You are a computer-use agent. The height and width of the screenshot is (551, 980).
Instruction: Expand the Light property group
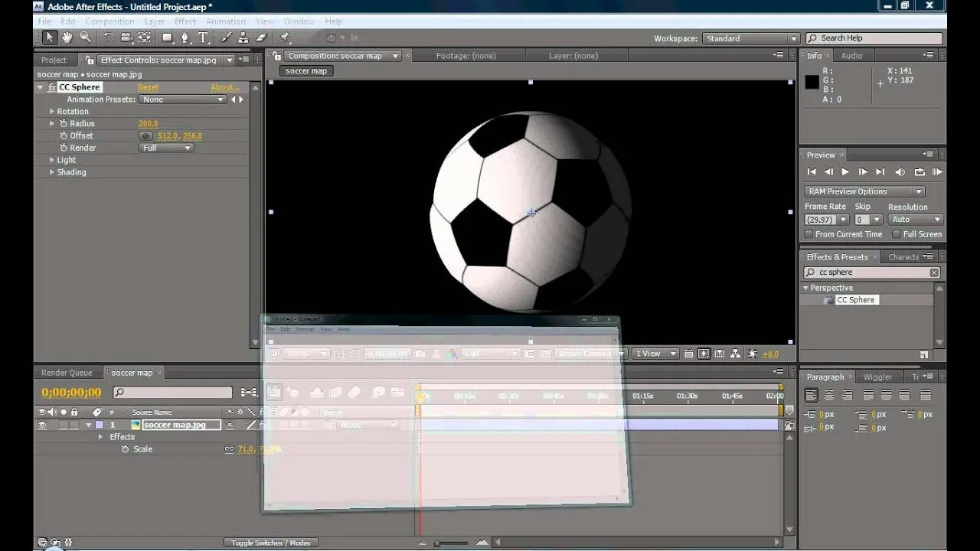pos(52,160)
